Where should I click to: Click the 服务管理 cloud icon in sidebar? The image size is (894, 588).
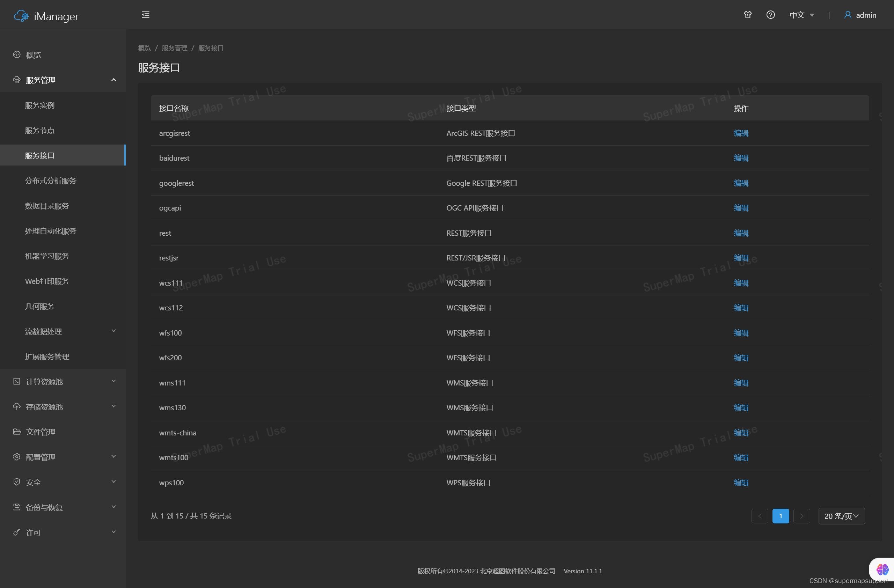[16, 80]
